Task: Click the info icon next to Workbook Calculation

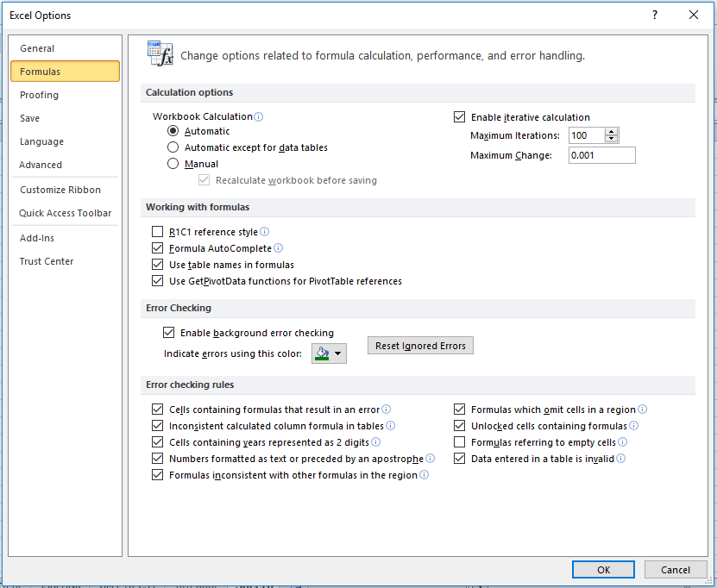Action: pyautogui.click(x=258, y=117)
